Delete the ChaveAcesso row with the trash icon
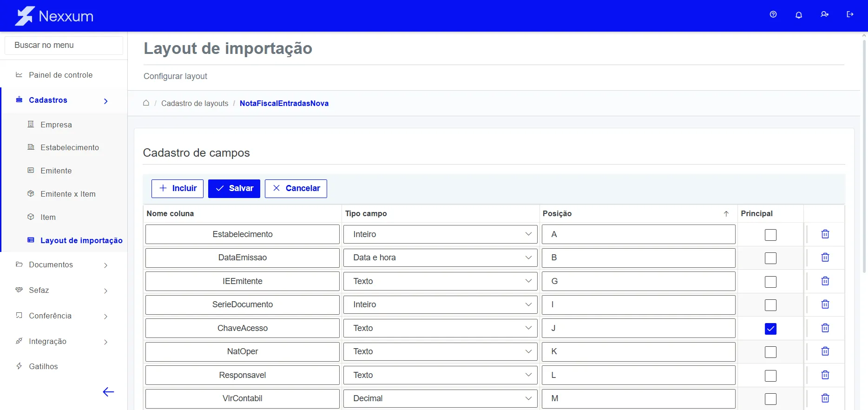This screenshot has height=410, width=868. [825, 328]
